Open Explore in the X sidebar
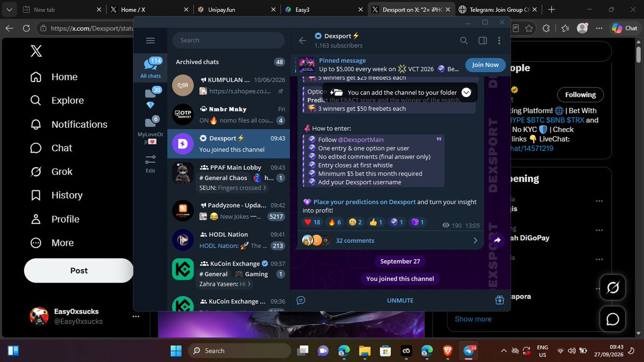The height and width of the screenshot is (362, 644). [x=57, y=100]
